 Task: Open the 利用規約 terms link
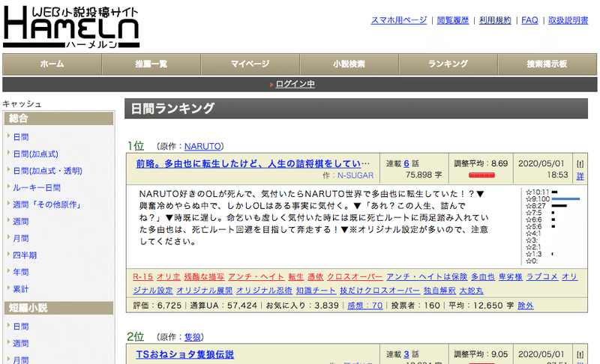coord(495,20)
